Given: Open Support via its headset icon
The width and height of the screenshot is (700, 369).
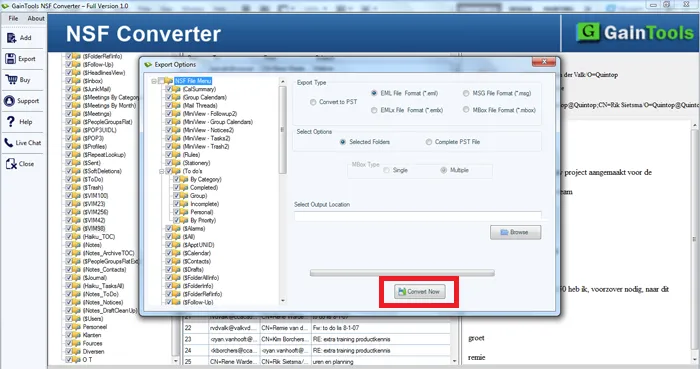Looking at the screenshot, I should pyautogui.click(x=9, y=101).
